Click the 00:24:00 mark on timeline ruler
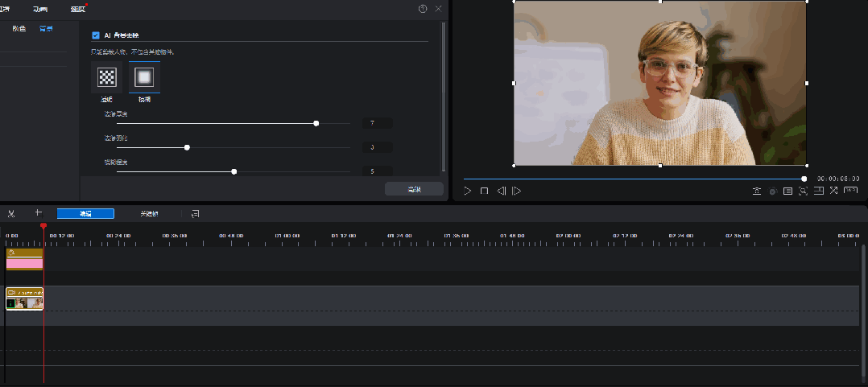Viewport: 868px width, 387px height. click(x=118, y=236)
